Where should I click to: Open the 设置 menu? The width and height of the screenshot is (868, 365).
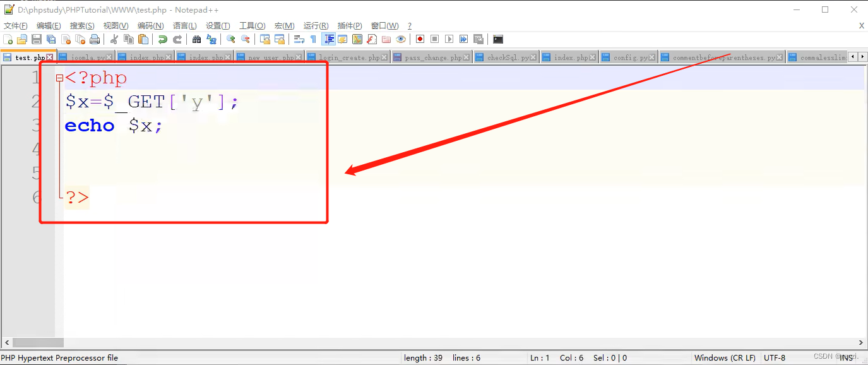coord(217,25)
